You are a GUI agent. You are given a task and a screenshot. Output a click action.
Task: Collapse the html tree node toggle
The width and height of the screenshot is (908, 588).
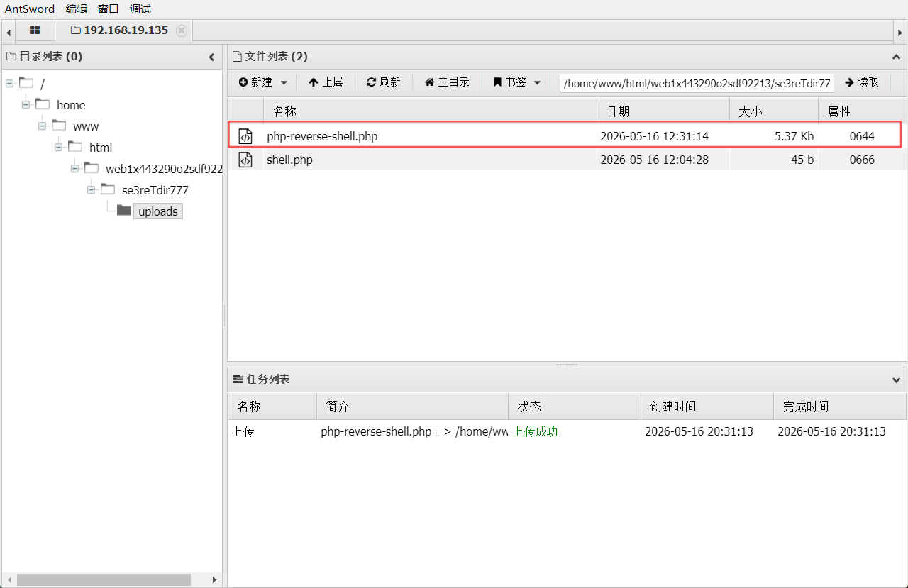(58, 147)
